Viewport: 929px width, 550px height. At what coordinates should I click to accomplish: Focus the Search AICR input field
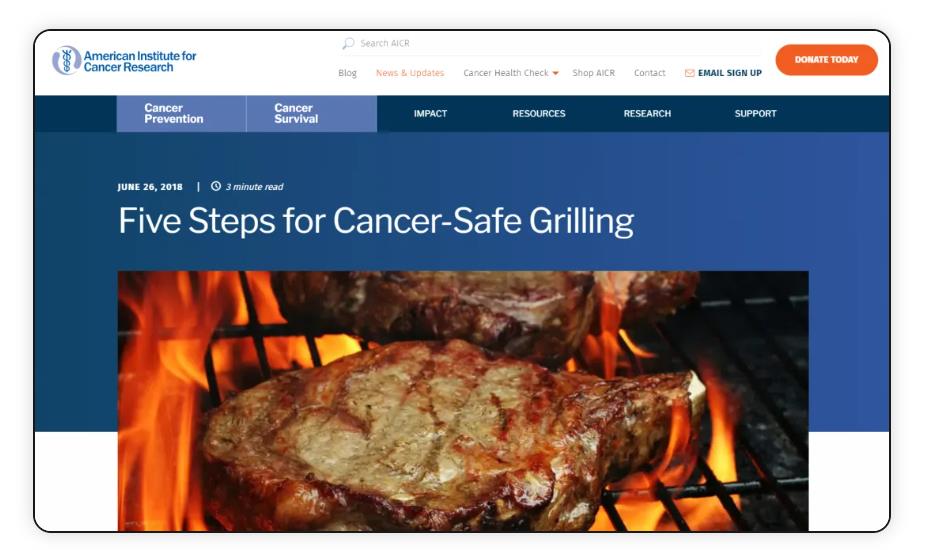coord(551,43)
